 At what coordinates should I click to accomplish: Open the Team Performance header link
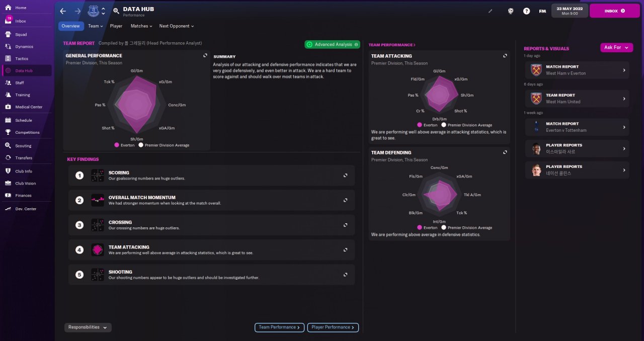click(392, 45)
